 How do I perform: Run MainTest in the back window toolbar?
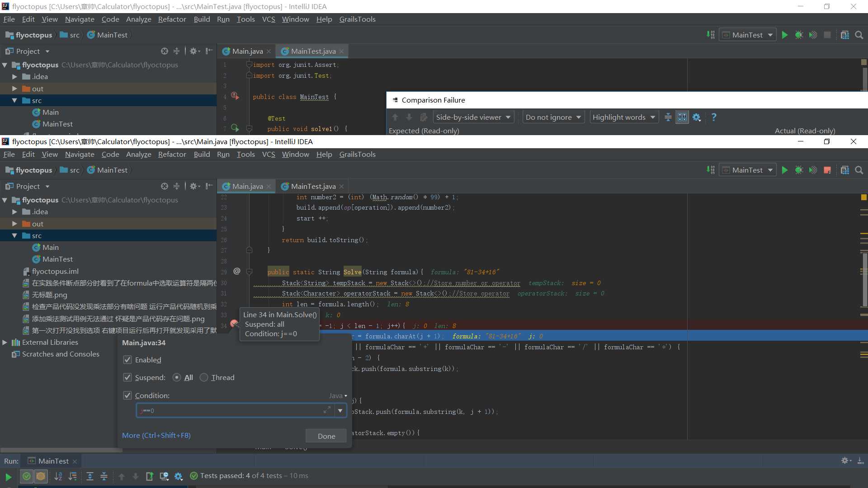pyautogui.click(x=785, y=35)
